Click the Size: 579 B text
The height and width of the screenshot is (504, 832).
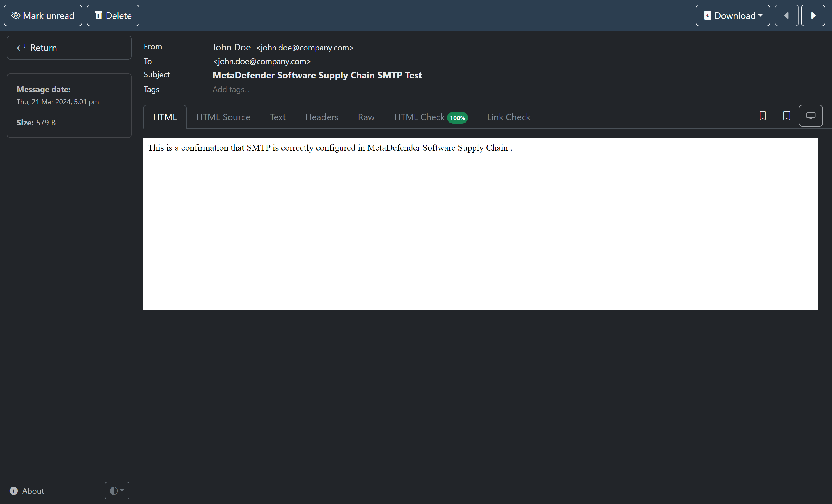(36, 123)
